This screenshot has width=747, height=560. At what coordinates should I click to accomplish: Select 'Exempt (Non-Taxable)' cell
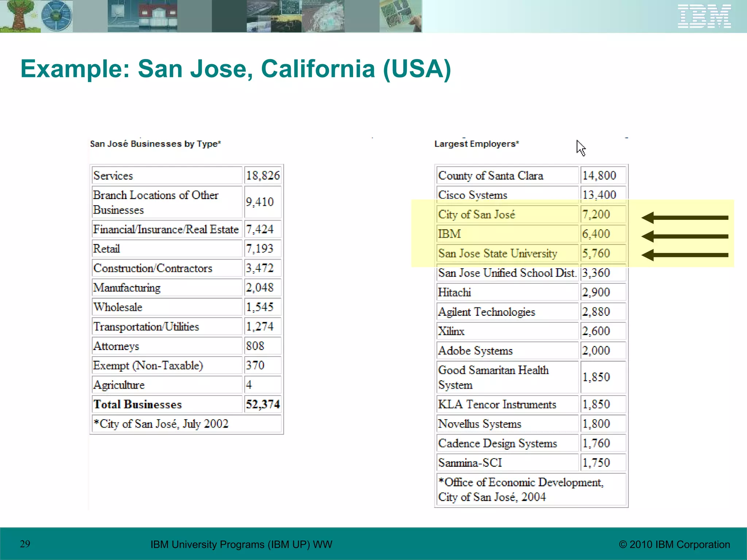pyautogui.click(x=167, y=365)
